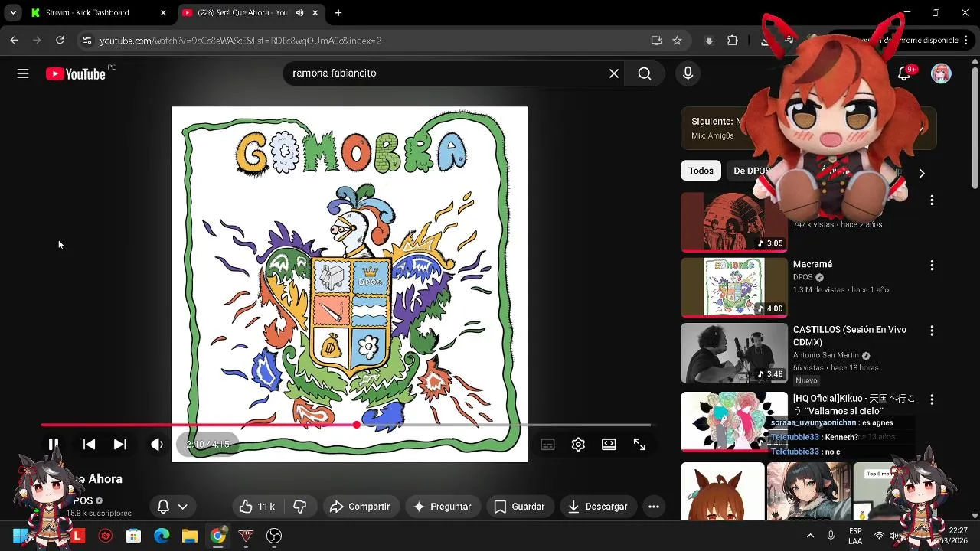Show hidden system tray icons

(x=810, y=536)
